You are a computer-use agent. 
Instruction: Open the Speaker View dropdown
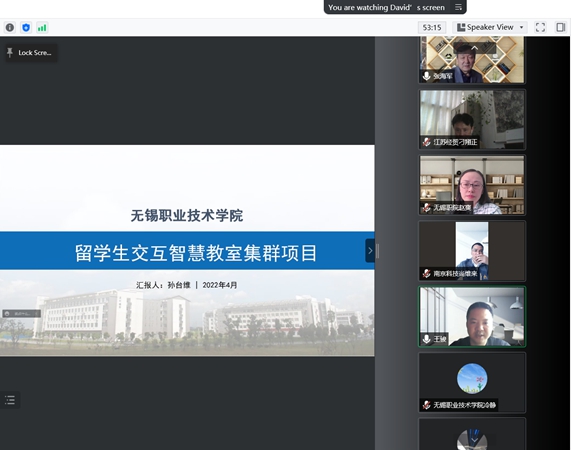point(490,27)
